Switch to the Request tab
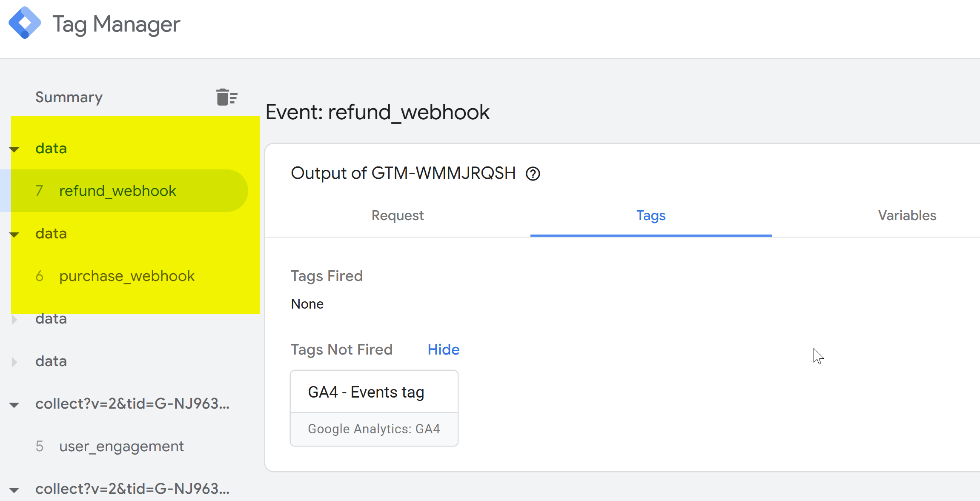 click(x=398, y=215)
